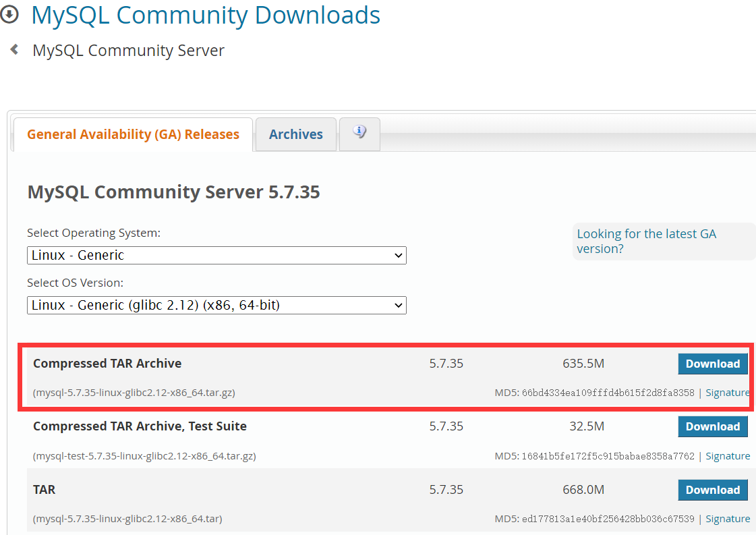
Task: Click the 668.0M file size
Action: tap(583, 490)
